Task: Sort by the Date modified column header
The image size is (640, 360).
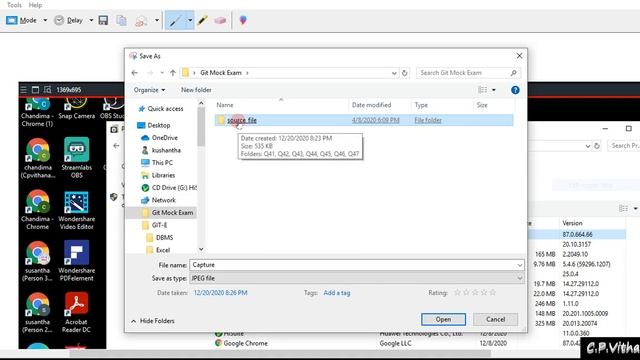Action: (371, 105)
